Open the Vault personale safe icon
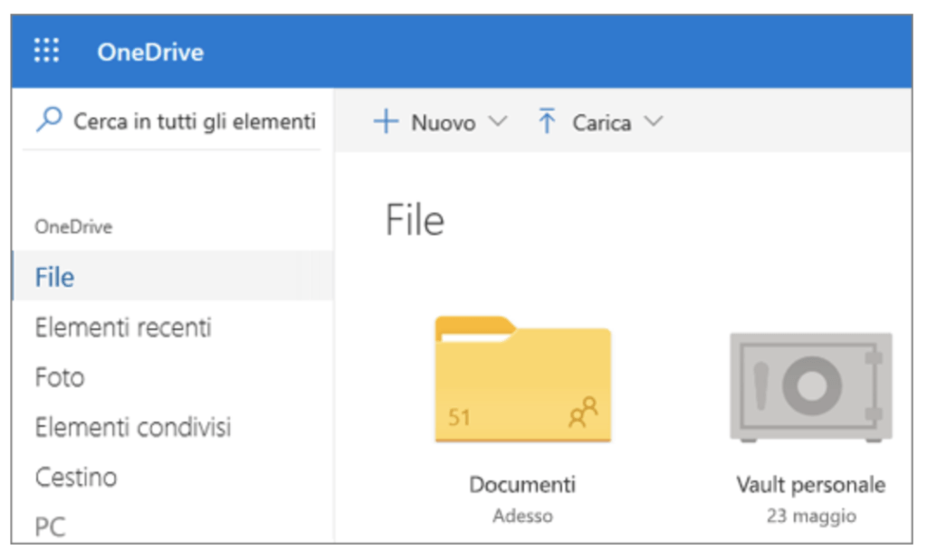Screen dimensions: 927x560 coord(810,386)
